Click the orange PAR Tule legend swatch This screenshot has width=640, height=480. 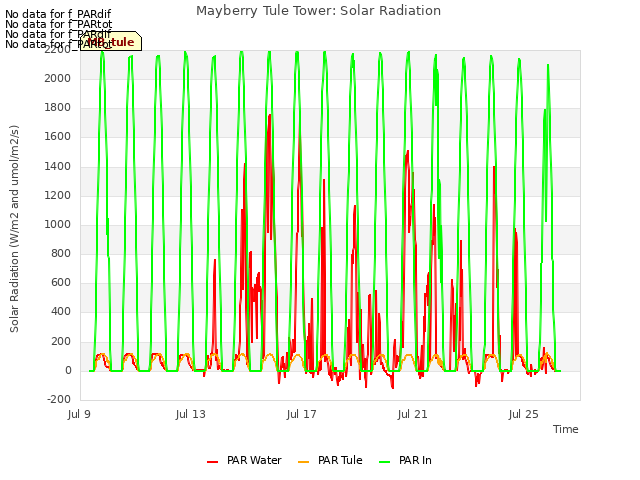[x=304, y=462]
